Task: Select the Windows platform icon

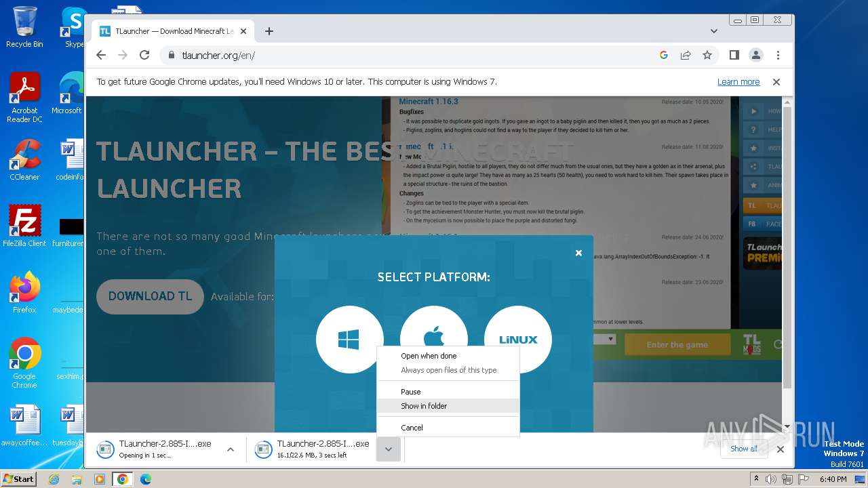Action: (349, 339)
